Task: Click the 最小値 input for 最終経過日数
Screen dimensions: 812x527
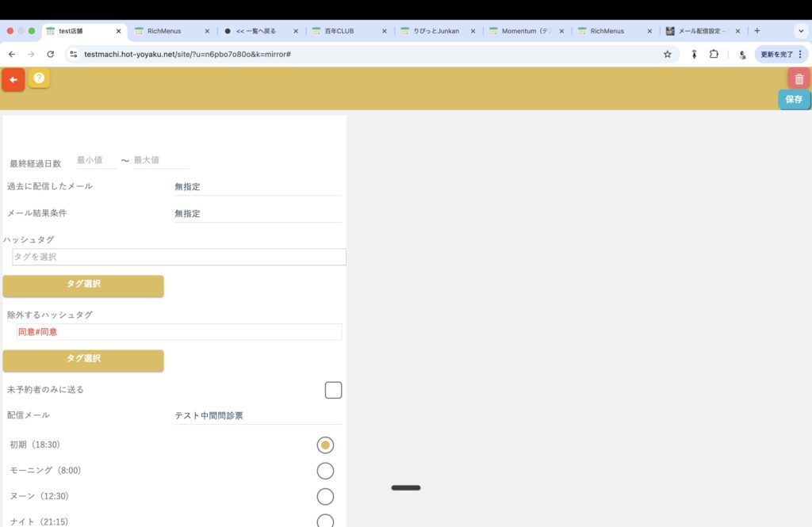Action: (x=95, y=160)
